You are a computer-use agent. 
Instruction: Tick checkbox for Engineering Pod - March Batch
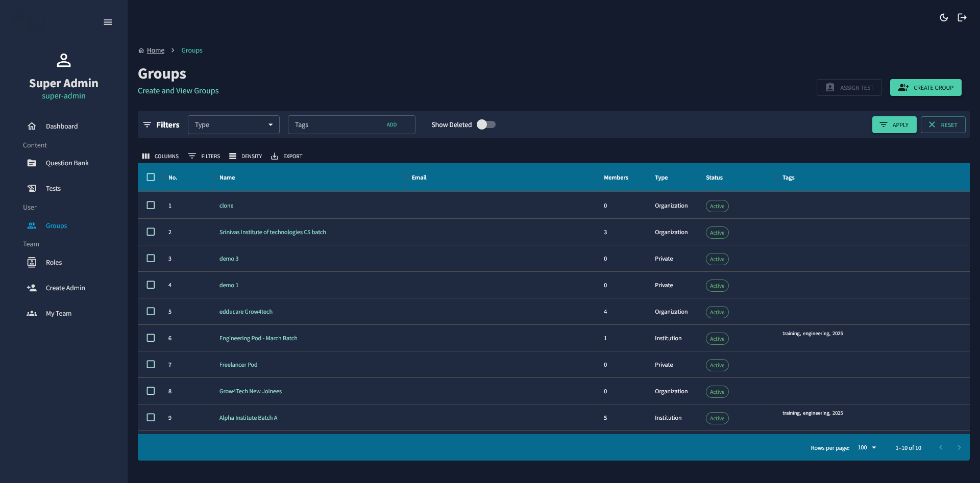click(x=151, y=338)
